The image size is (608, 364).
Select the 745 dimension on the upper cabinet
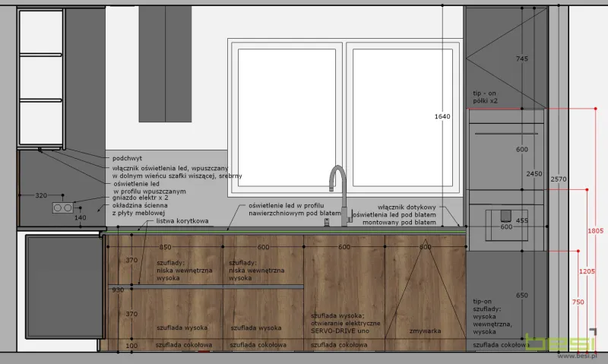[x=522, y=59]
